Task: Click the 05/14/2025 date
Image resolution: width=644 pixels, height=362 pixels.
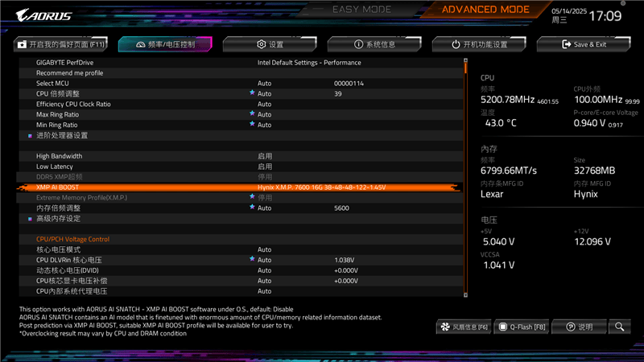Action: 569,11
